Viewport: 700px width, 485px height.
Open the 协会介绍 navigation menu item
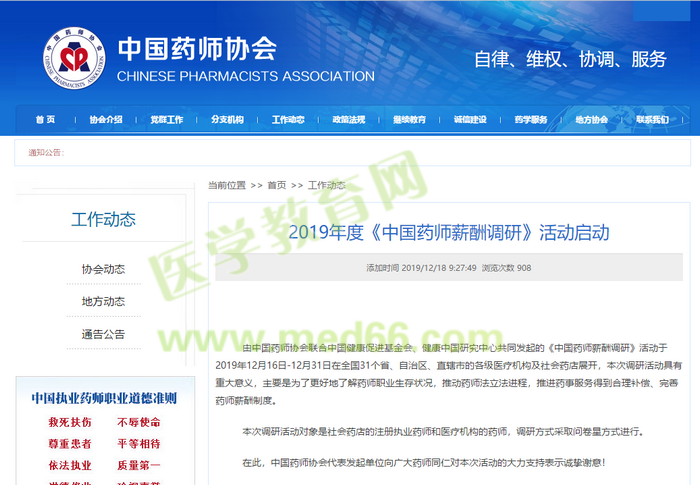105,120
